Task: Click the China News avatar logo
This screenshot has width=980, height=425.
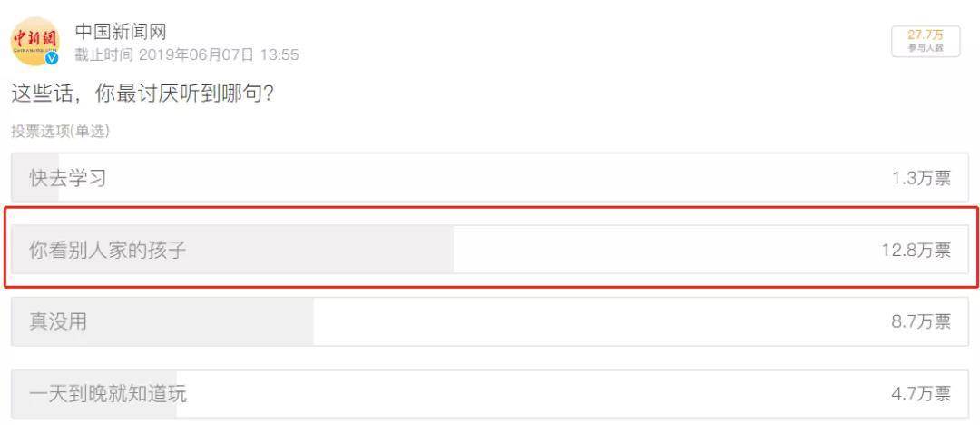Action: (x=35, y=41)
